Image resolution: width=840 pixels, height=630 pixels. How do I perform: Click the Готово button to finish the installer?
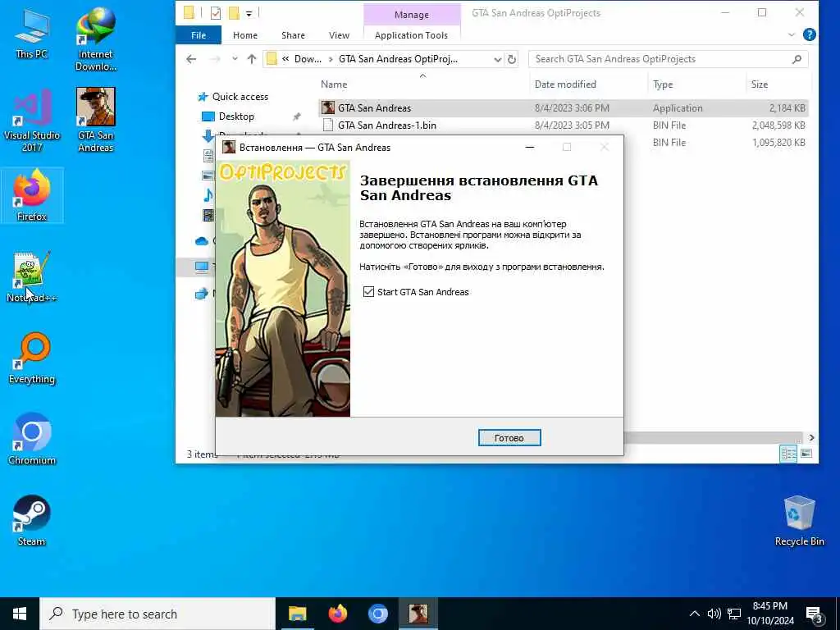click(509, 438)
